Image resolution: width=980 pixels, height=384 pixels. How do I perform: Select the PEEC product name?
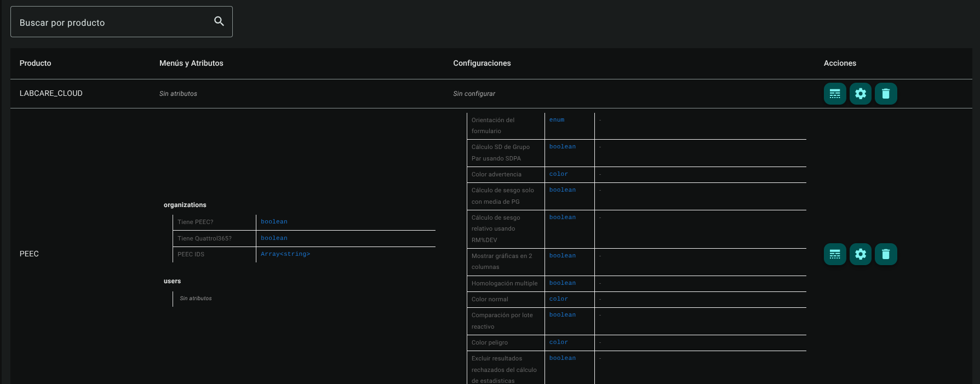click(x=29, y=254)
